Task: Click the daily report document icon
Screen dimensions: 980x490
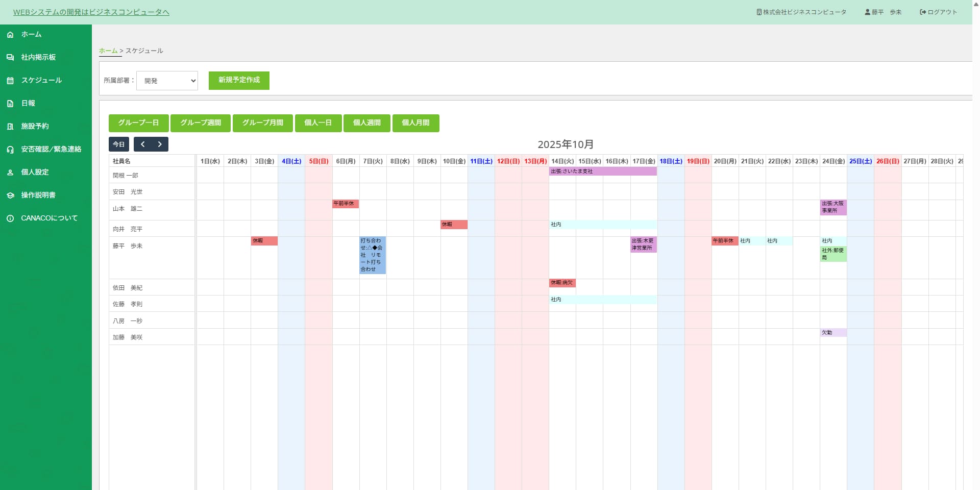Action: point(10,104)
